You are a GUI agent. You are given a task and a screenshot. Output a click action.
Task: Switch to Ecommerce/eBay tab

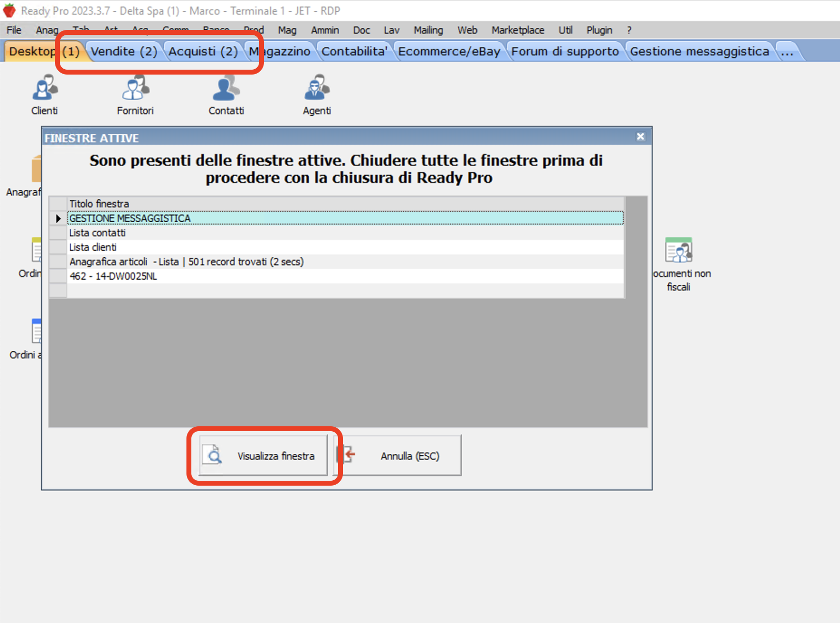(449, 52)
